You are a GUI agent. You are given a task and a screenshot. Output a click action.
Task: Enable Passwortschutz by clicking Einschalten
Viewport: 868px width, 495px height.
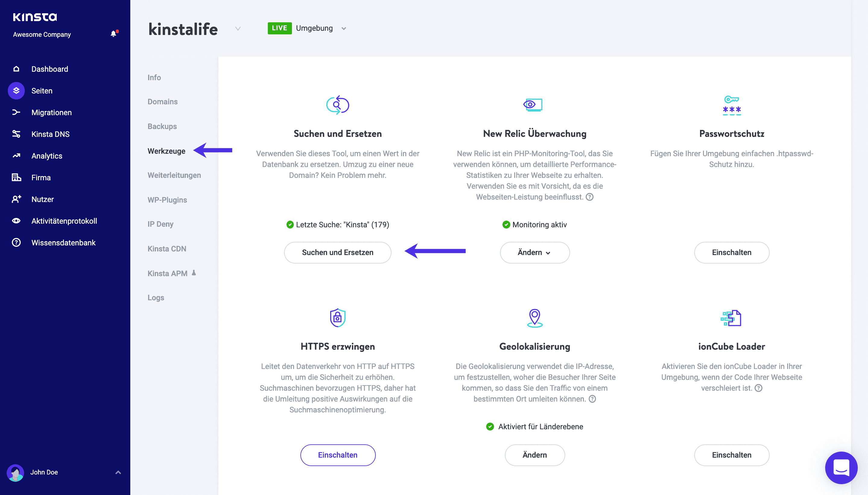pyautogui.click(x=731, y=252)
